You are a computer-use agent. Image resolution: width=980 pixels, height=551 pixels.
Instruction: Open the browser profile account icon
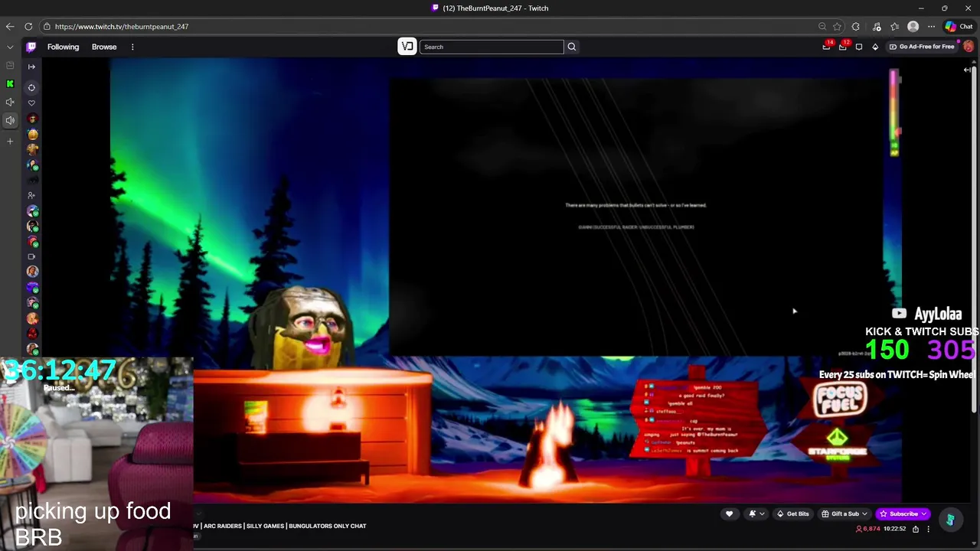[x=913, y=26]
